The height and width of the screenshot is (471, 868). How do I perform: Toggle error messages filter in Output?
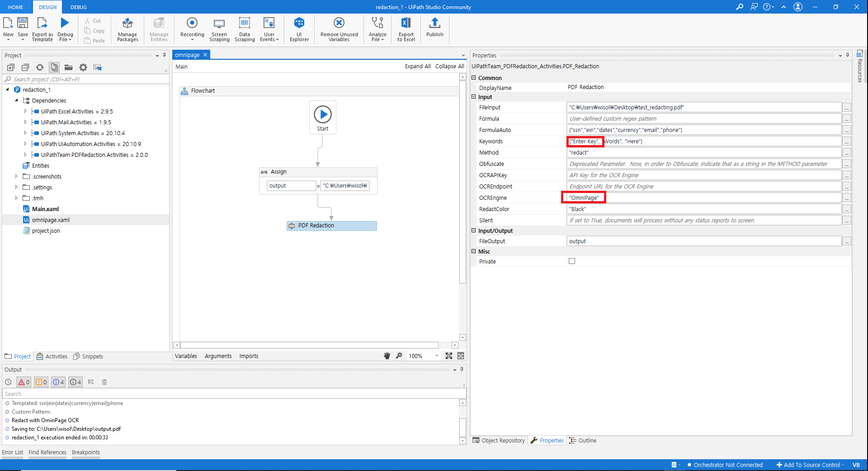click(x=24, y=382)
